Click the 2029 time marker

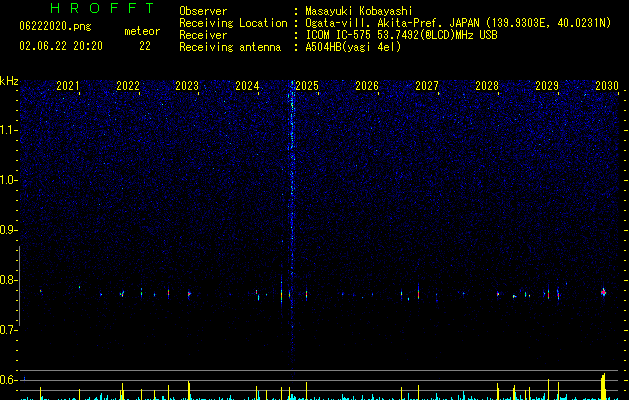(x=547, y=86)
